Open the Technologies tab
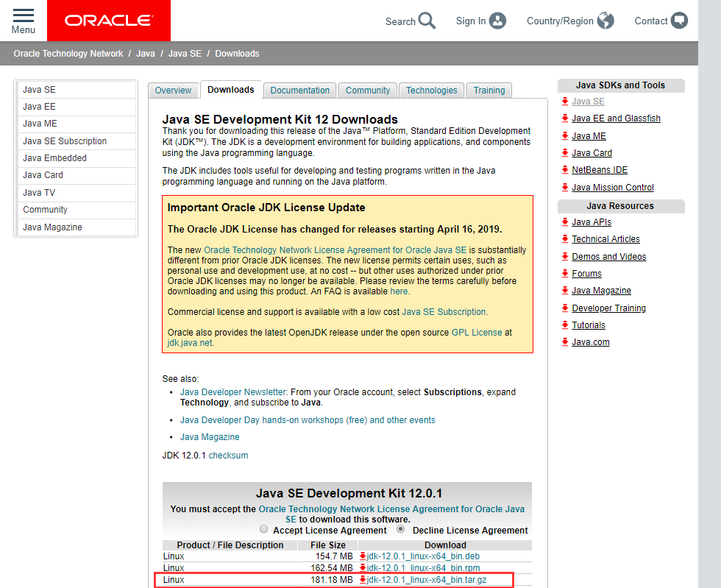 click(x=432, y=91)
